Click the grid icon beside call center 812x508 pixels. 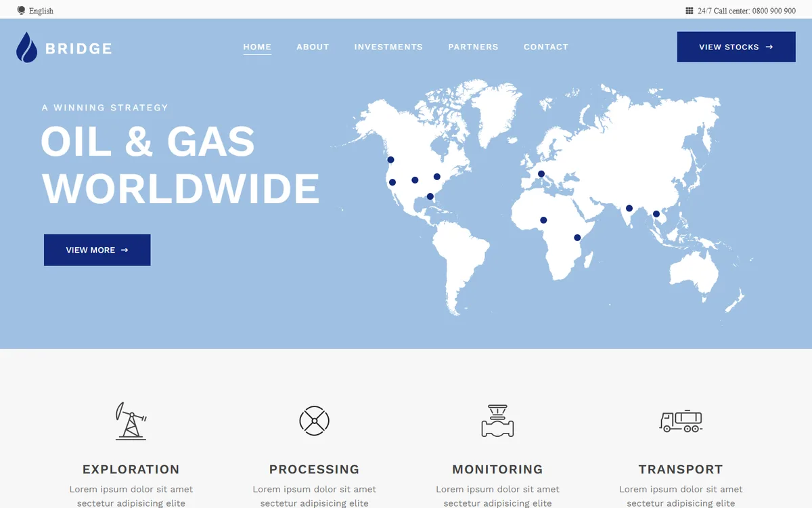(x=690, y=11)
